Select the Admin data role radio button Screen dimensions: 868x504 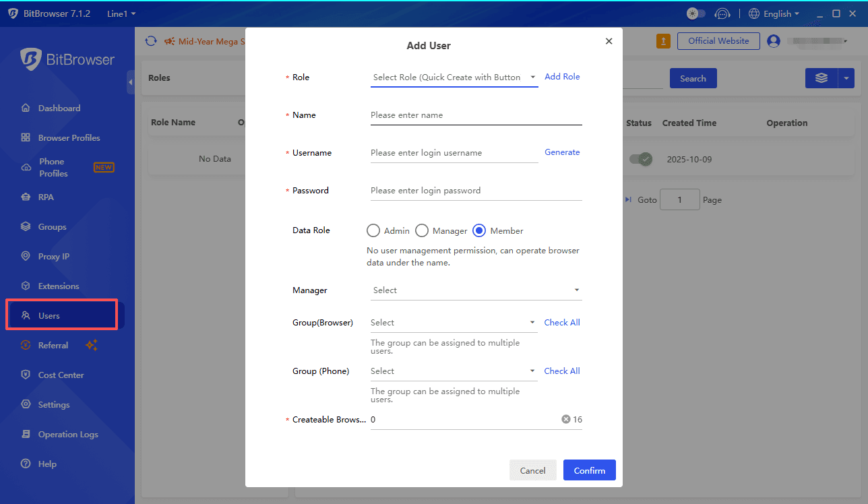click(x=373, y=230)
